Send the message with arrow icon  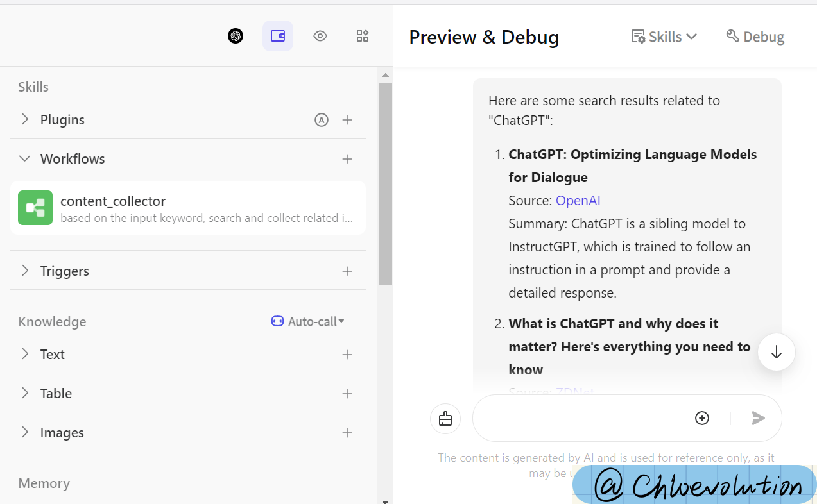(x=759, y=418)
